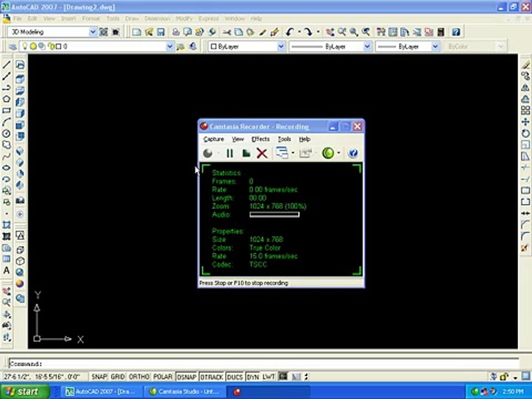Open Effects menu in Camtasia Recorder
Screen dimensions: 532x399
260,139
